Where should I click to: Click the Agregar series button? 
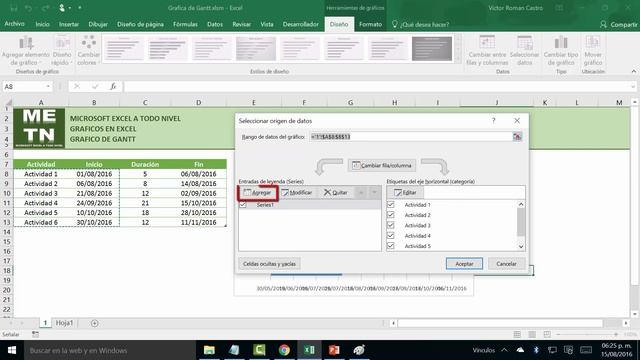(258, 192)
